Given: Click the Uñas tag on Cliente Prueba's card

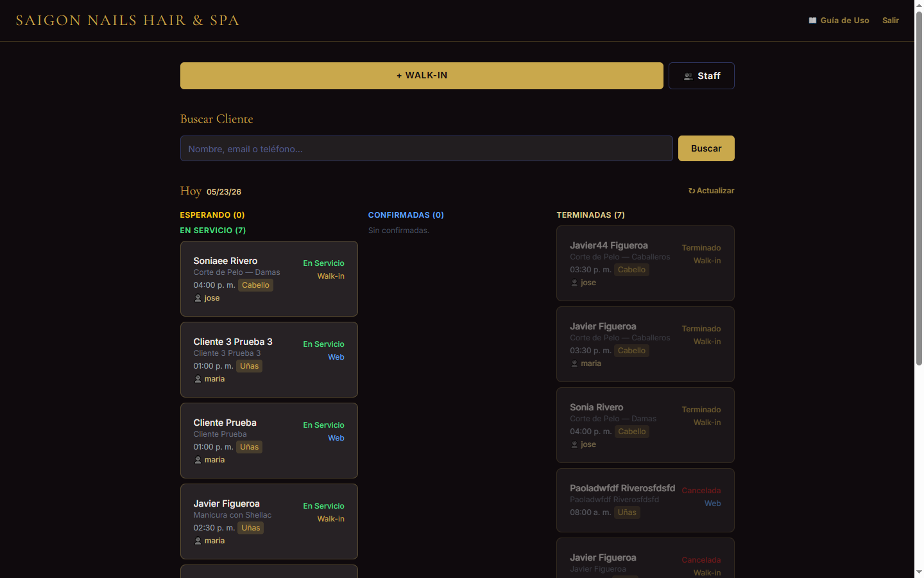Looking at the screenshot, I should [250, 447].
